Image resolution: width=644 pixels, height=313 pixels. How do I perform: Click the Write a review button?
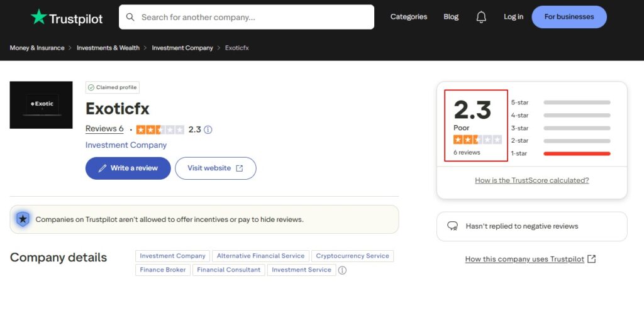pos(128,168)
